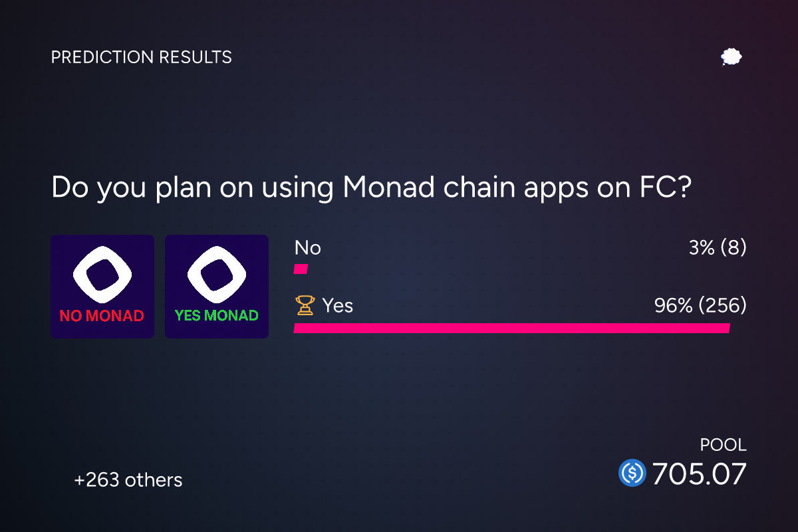798x532 pixels.
Task: Select the red NO MONAD text label
Action: (x=102, y=316)
